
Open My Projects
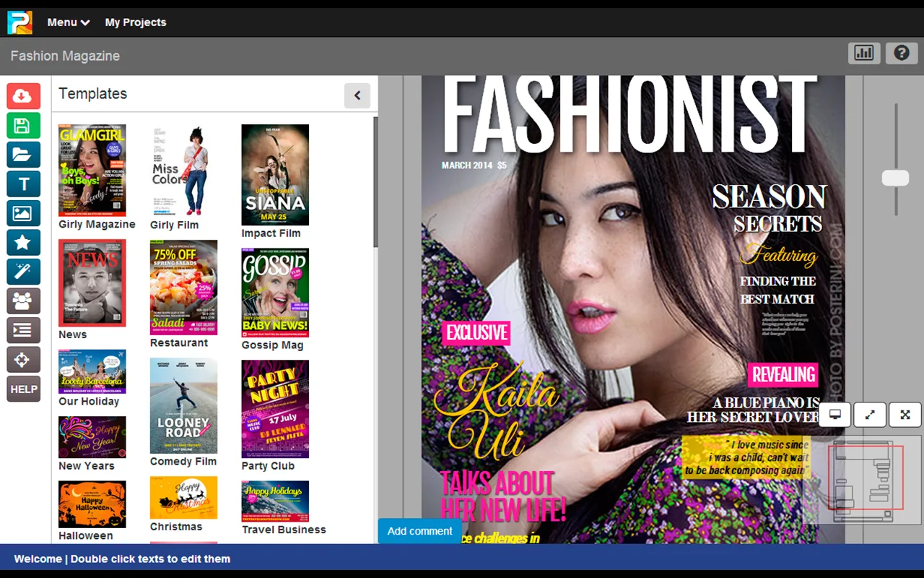[x=136, y=22]
